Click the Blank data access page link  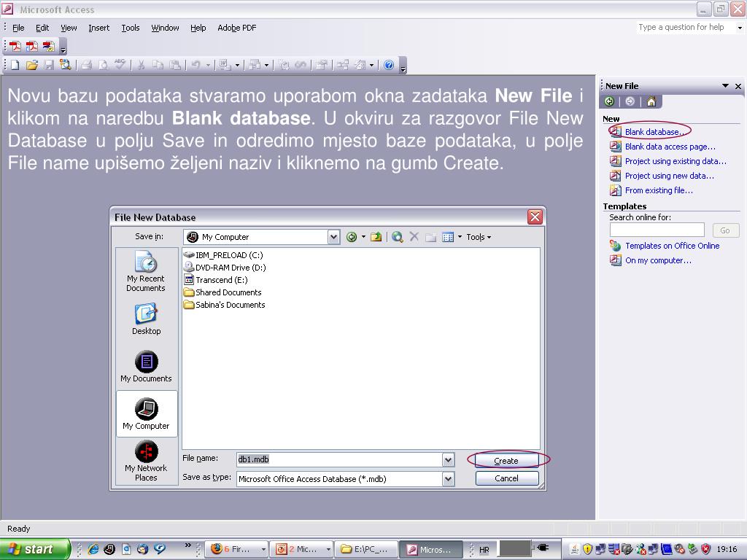[670, 147]
